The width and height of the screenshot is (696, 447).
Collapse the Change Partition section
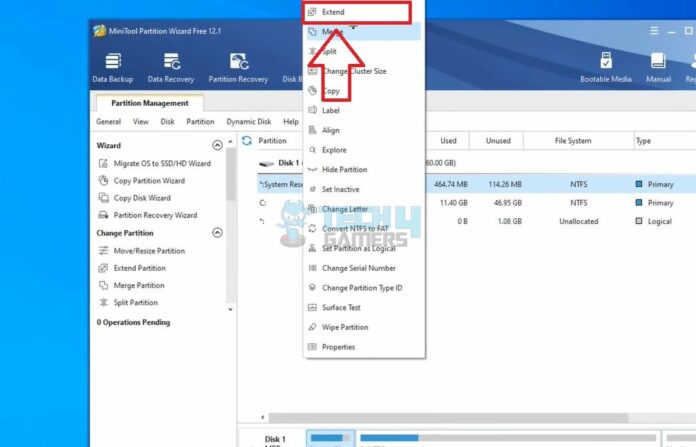(217, 233)
